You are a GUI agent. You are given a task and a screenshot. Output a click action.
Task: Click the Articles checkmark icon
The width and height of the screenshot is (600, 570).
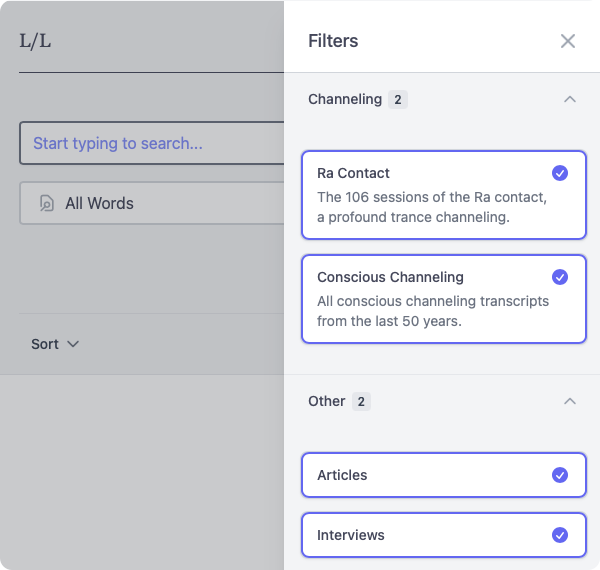tap(560, 475)
